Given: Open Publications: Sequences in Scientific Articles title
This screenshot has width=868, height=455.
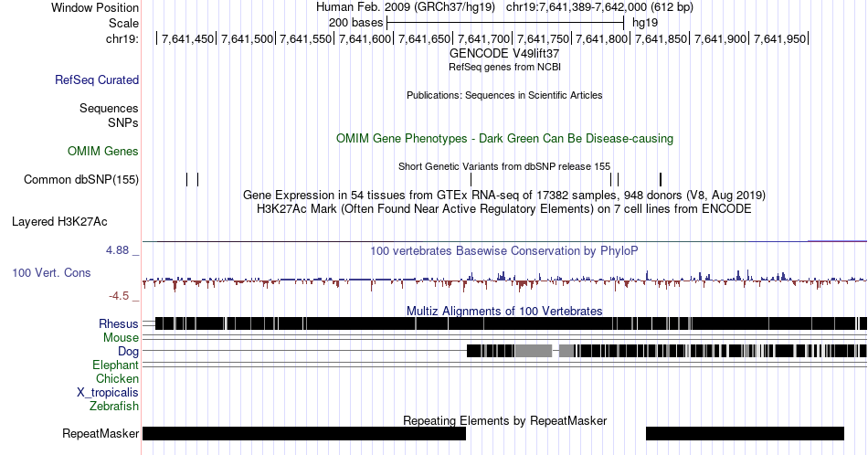Looking at the screenshot, I should [504, 95].
